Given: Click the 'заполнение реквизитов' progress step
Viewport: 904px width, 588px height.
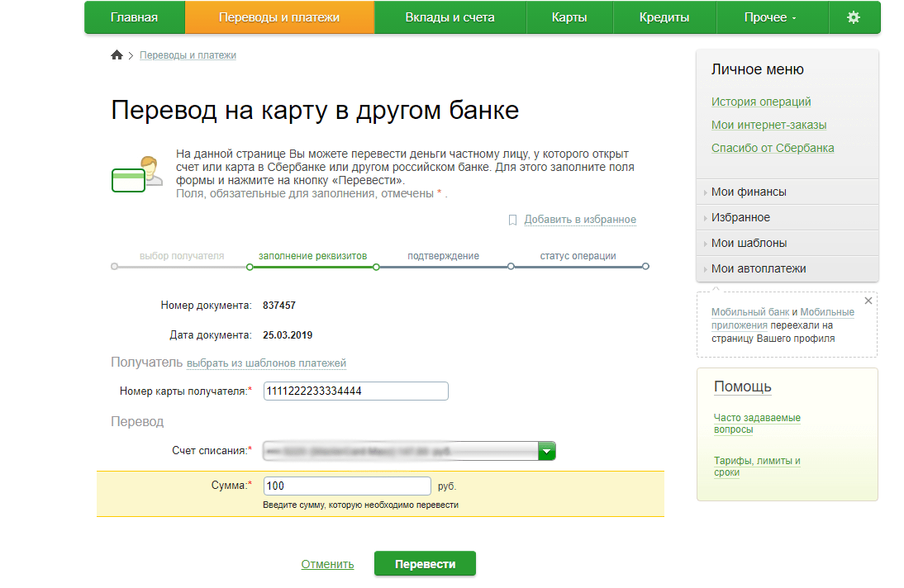Looking at the screenshot, I should click(312, 256).
